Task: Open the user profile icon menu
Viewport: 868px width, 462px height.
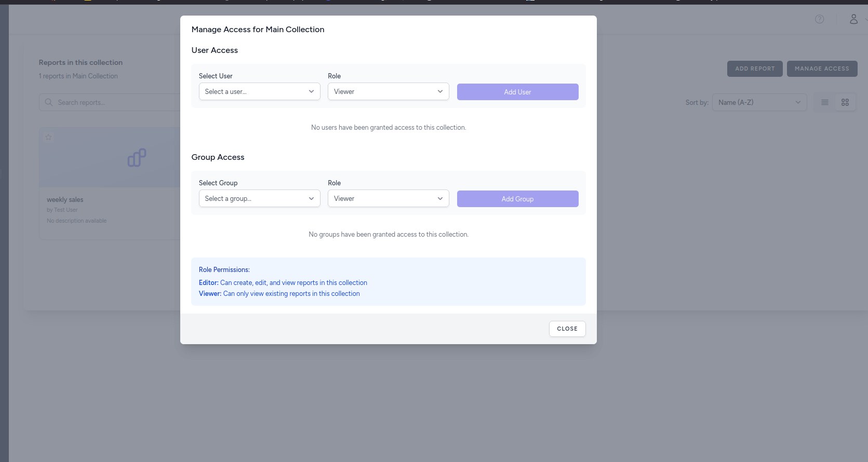Action: [x=853, y=19]
